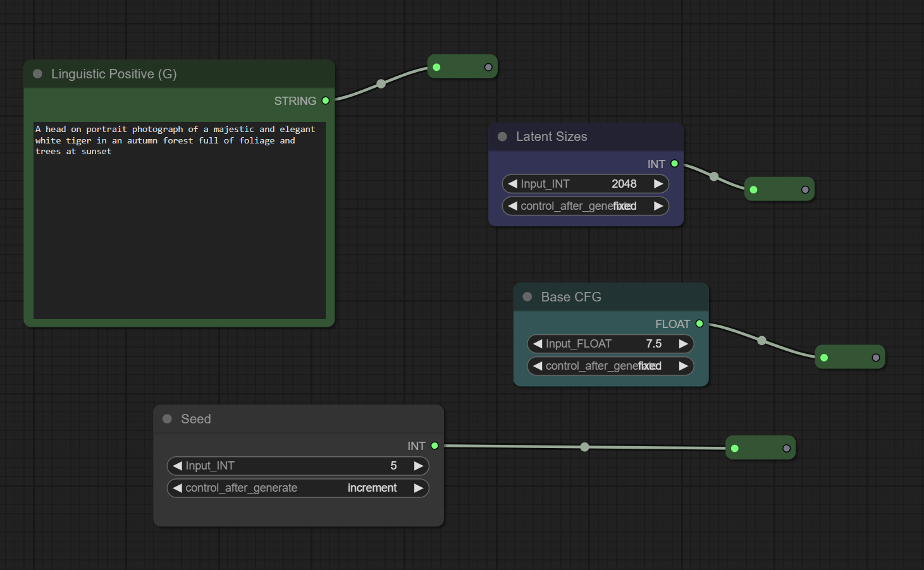Click output socket of reroute after Base CFG
Image resolution: width=924 pixels, height=570 pixels.
tap(876, 358)
